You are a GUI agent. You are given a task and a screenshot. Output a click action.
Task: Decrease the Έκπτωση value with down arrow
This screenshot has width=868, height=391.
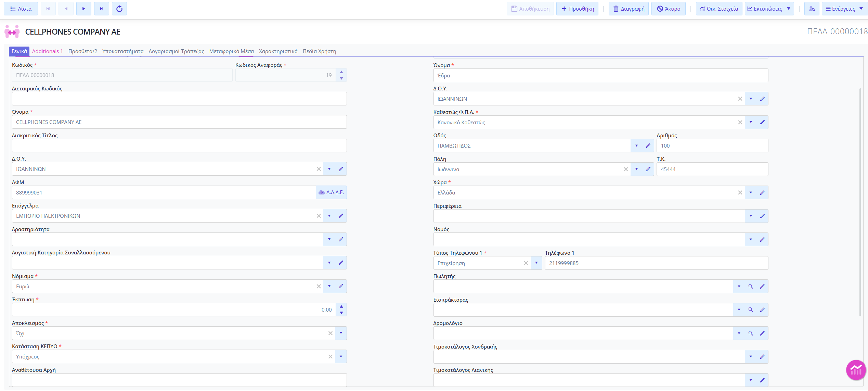tap(341, 313)
